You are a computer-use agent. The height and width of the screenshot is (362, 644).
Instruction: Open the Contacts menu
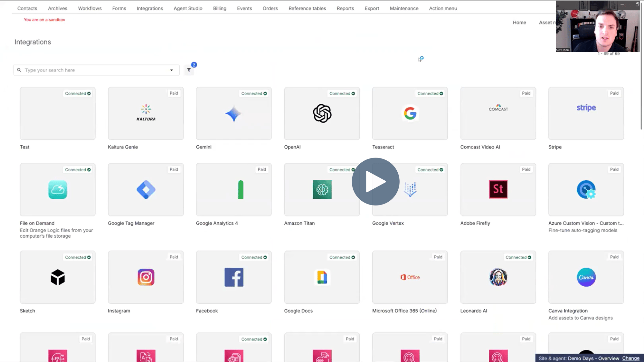coord(27,8)
